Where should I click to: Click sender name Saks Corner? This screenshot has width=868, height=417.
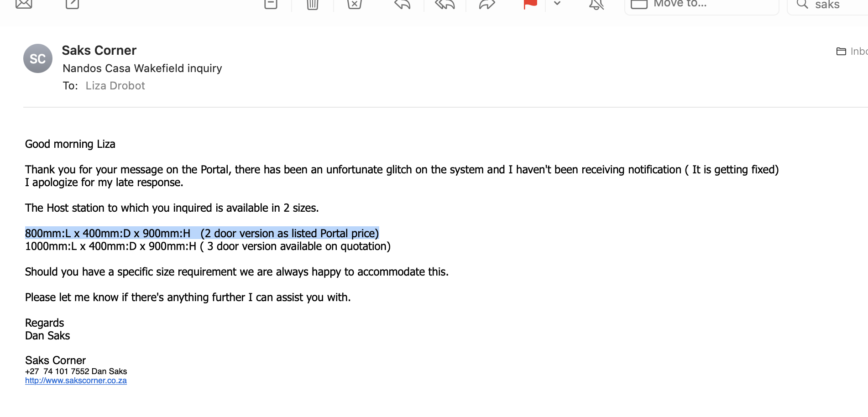point(99,50)
